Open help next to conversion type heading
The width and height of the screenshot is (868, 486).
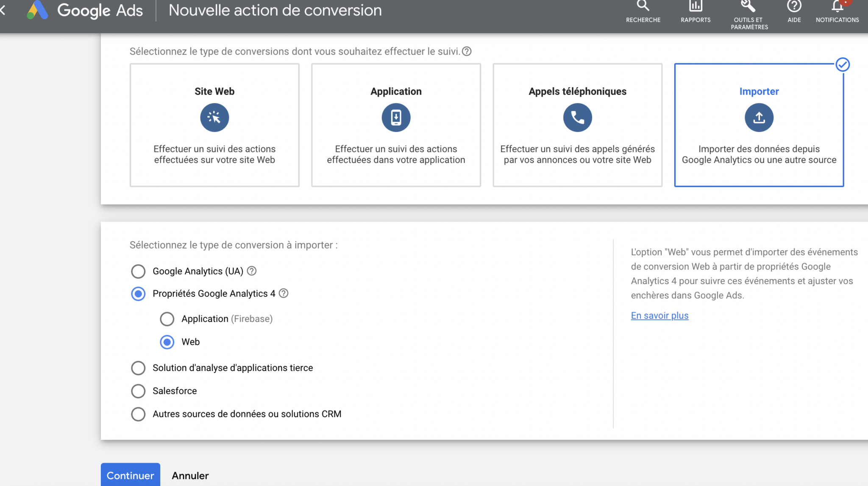tap(467, 51)
